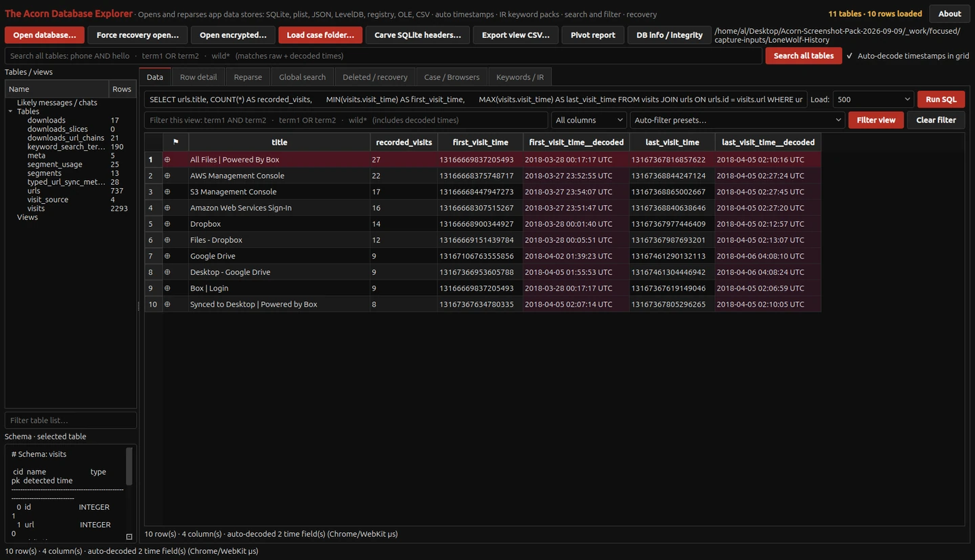Click the AWS Management Console title cell
This screenshot has width=975, height=560.
pyautogui.click(x=279, y=176)
